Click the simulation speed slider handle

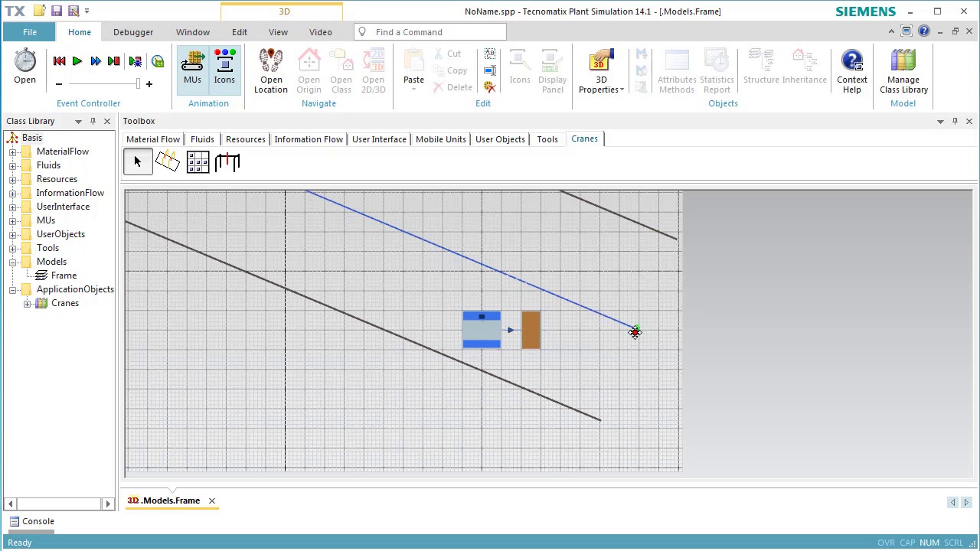(x=139, y=83)
